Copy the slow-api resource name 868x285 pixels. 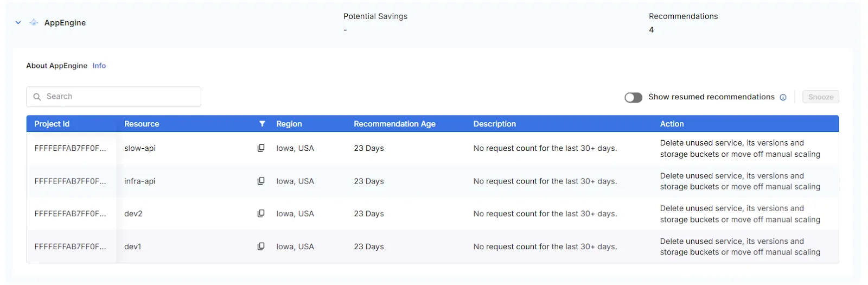[261, 148]
